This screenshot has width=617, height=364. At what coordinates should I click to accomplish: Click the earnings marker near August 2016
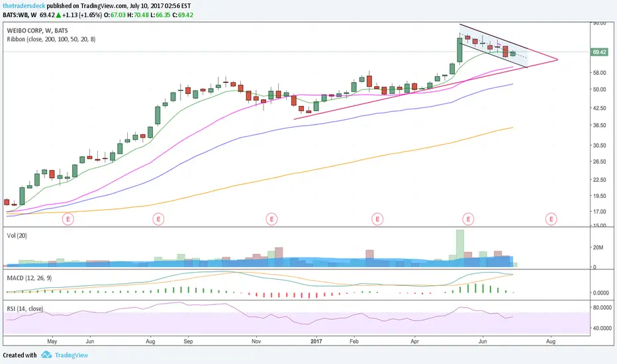[x=158, y=219]
